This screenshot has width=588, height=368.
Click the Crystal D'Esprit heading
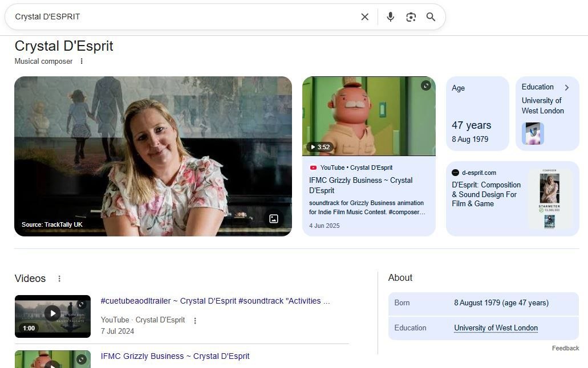(x=64, y=46)
